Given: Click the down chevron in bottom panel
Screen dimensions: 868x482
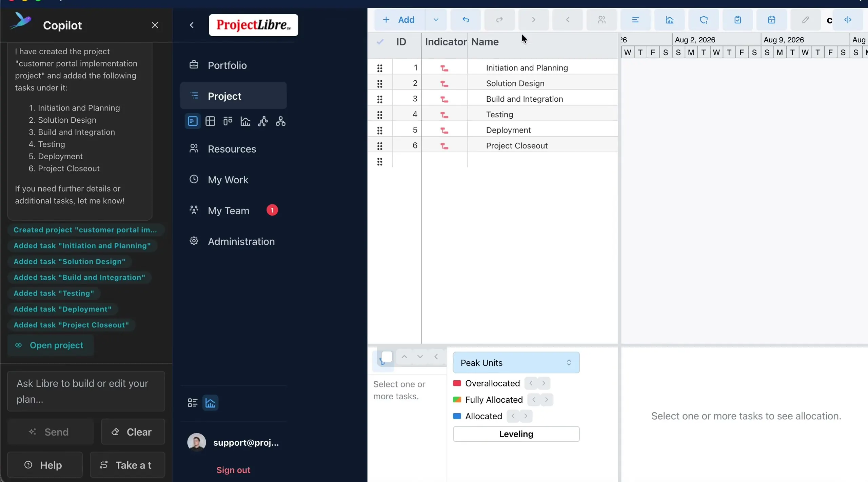Looking at the screenshot, I should [x=420, y=357].
